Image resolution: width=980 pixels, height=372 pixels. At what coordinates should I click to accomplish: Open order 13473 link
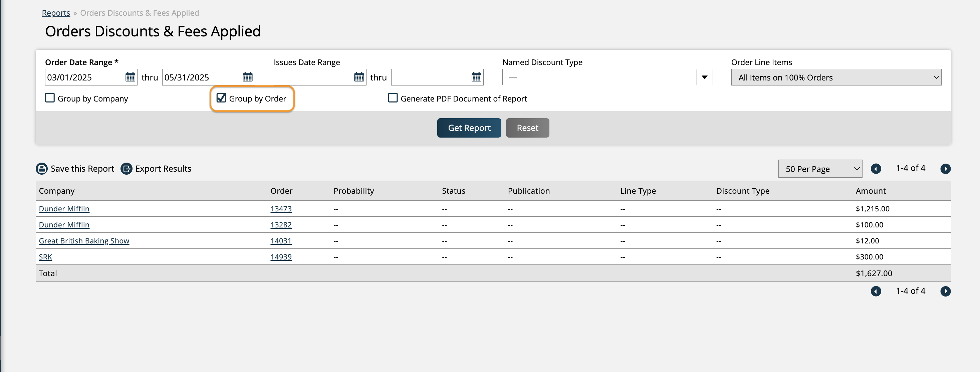(x=281, y=209)
